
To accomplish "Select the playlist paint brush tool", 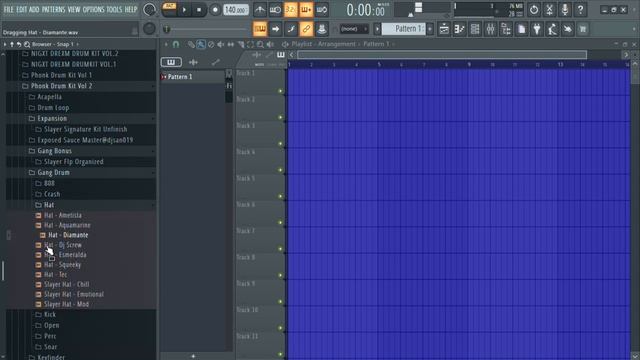I will [x=201, y=44].
